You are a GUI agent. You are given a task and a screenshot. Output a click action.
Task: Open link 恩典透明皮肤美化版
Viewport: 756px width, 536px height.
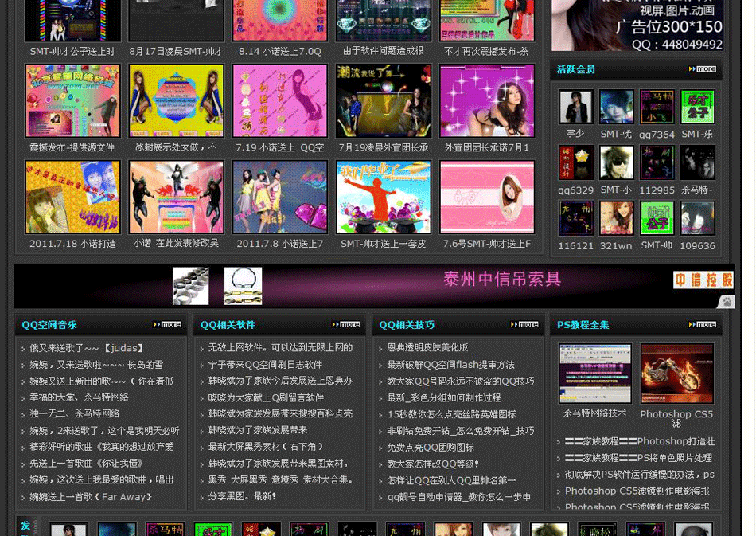pyautogui.click(x=427, y=347)
